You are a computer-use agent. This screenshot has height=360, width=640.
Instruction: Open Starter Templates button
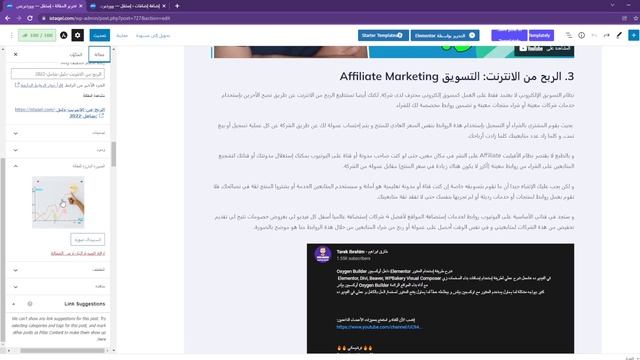[x=383, y=36]
